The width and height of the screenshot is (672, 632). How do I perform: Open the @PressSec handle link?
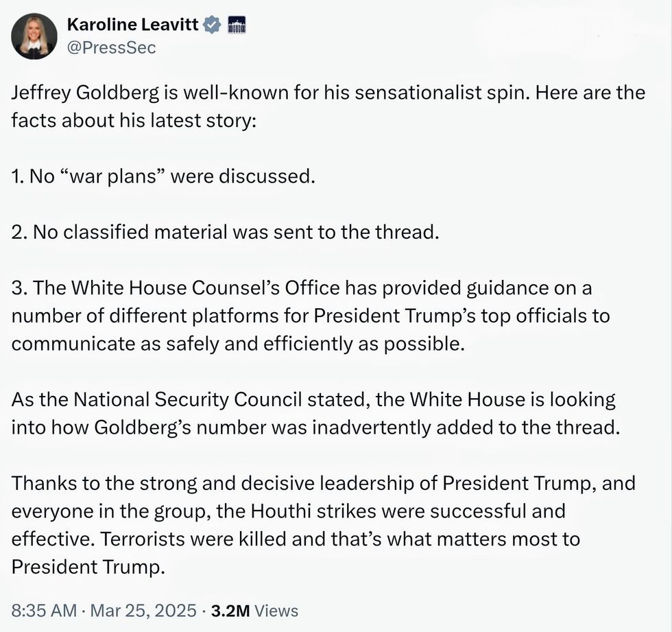(111, 47)
